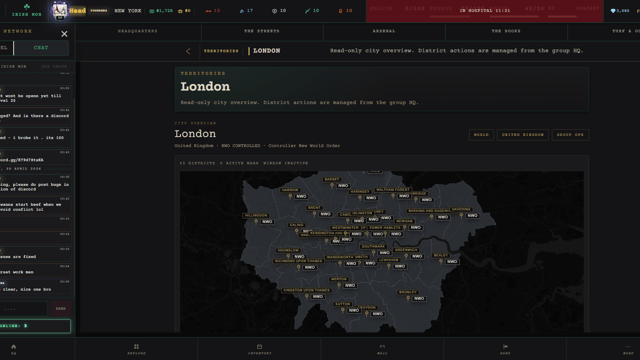640x360 pixels.
Task: Click the Send chat button
Action: [x=61, y=309]
